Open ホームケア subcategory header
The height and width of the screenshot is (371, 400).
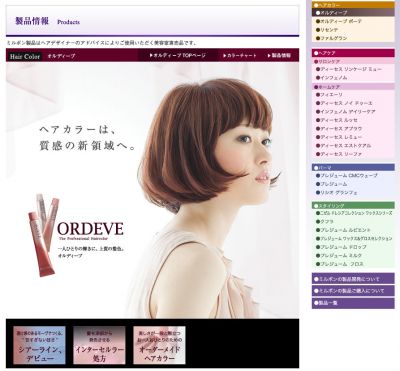pos(353,87)
